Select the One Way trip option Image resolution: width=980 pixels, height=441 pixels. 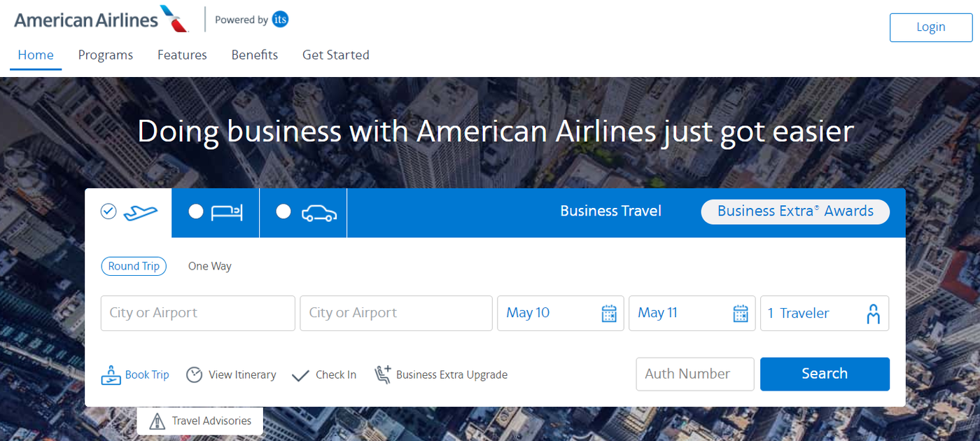(x=209, y=266)
